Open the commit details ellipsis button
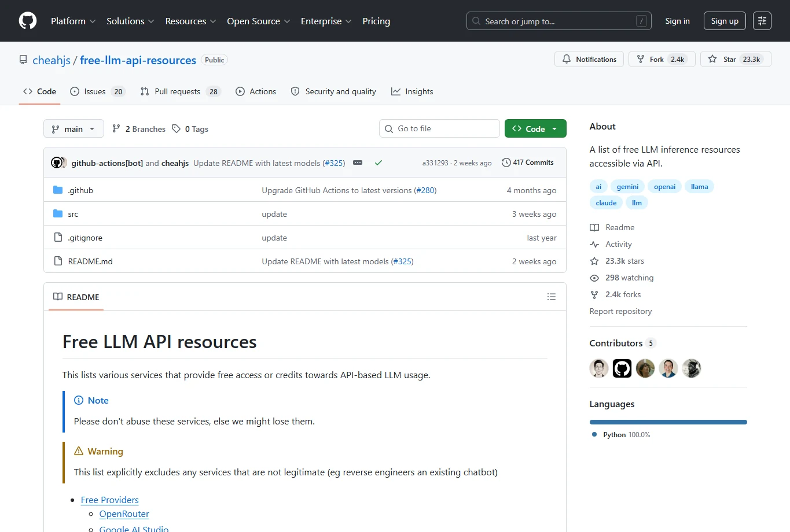 pos(358,163)
